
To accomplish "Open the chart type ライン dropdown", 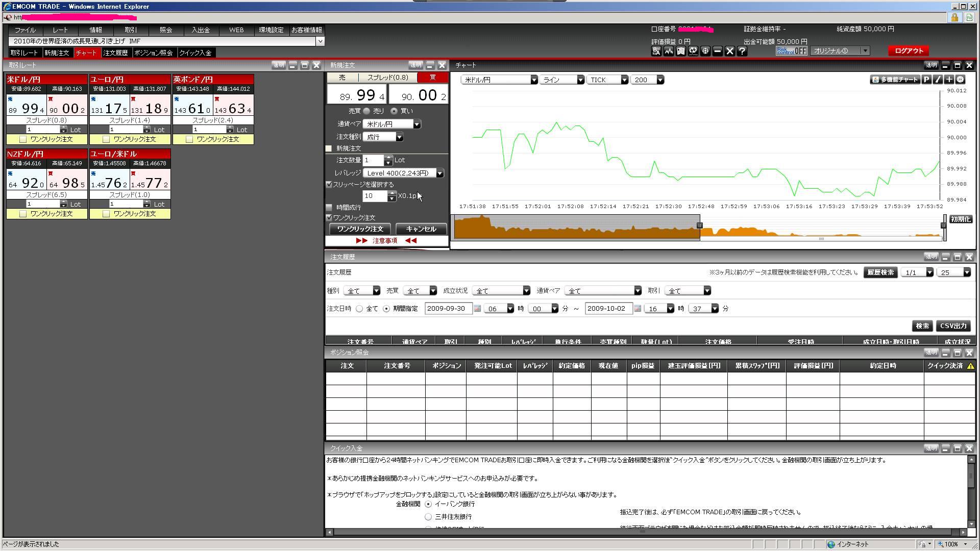I will click(x=580, y=80).
